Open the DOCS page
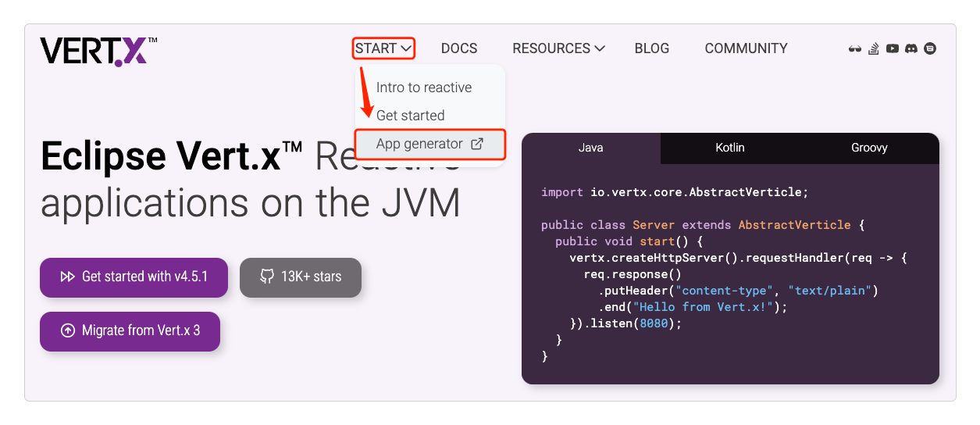 point(459,48)
